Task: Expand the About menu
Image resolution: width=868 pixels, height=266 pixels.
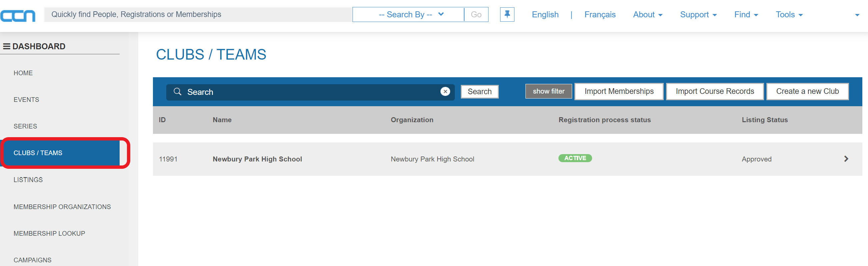Action: click(x=647, y=14)
